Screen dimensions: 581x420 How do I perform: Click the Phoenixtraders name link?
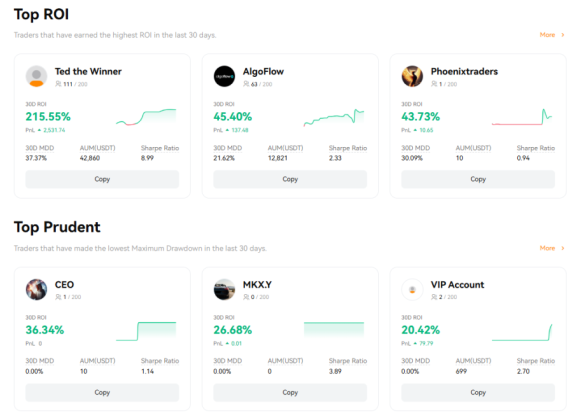464,72
